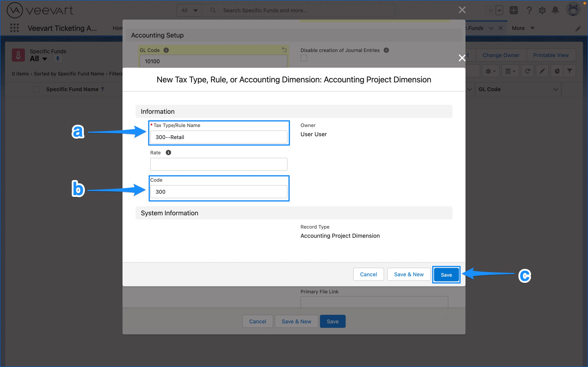Expand the search scope All dropdown
The image size is (588, 367).
[189, 10]
